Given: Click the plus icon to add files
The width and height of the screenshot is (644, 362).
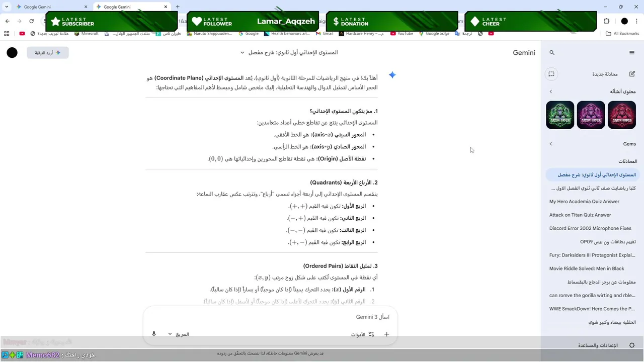Looking at the screenshot, I should 386,334.
